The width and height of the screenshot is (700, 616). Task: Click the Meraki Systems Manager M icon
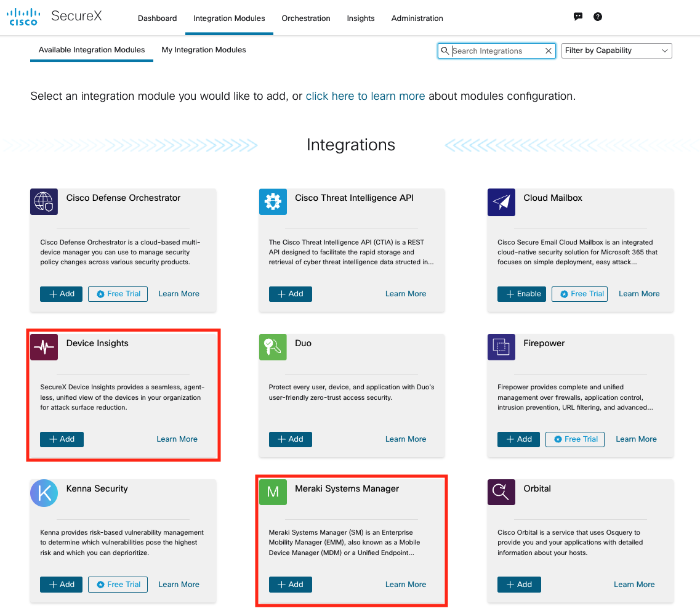point(273,492)
